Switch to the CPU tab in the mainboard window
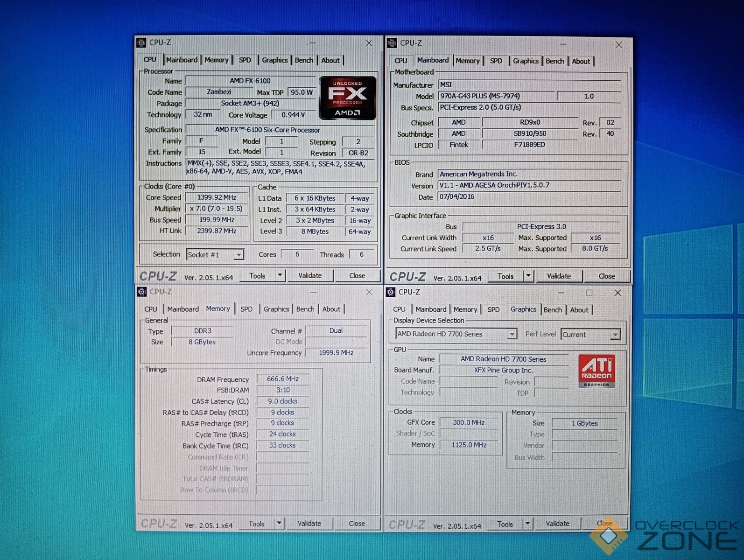The image size is (744, 560). 400,61
